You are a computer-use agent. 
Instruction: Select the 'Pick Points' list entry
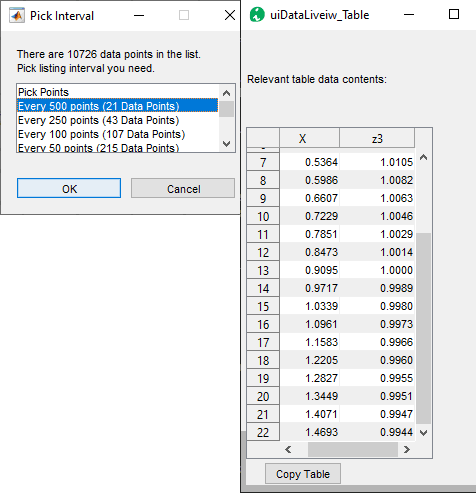(117, 92)
